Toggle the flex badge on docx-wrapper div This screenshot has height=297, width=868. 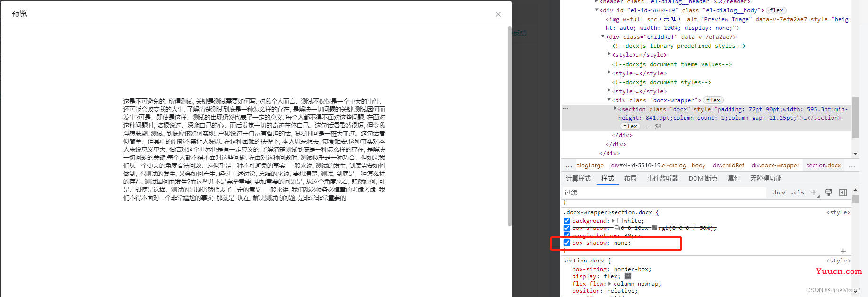coord(713,100)
